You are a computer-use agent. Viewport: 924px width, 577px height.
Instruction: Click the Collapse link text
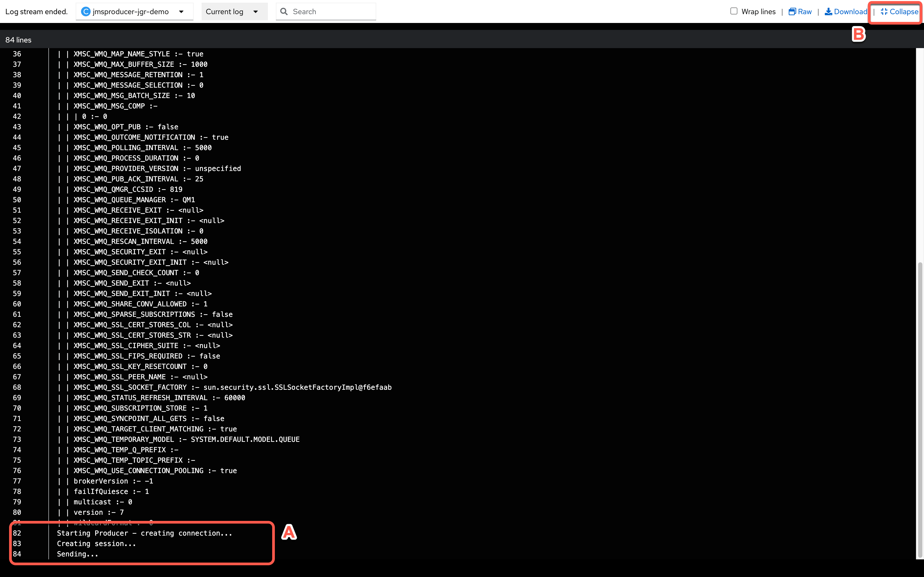(904, 11)
